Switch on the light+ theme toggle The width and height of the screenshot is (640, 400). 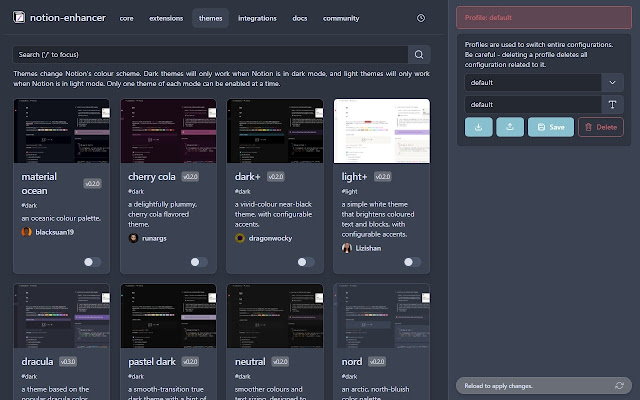[411, 262]
